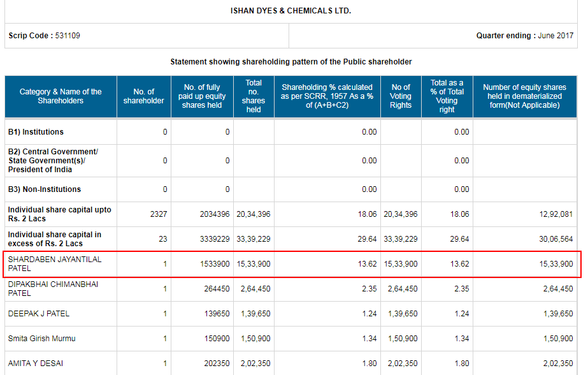Click the fully paid shares value 3339229
Image resolution: width=588 pixels, height=375 pixels.
tap(215, 239)
